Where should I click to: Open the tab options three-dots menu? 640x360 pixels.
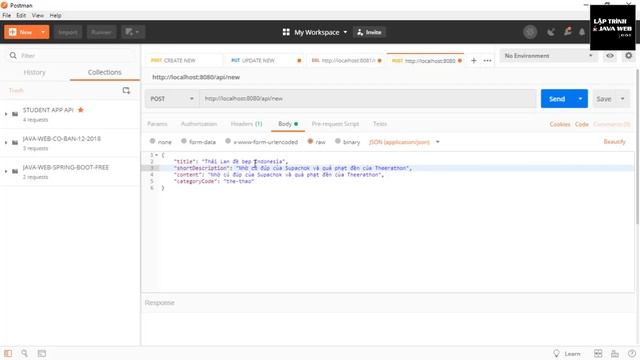click(x=487, y=60)
